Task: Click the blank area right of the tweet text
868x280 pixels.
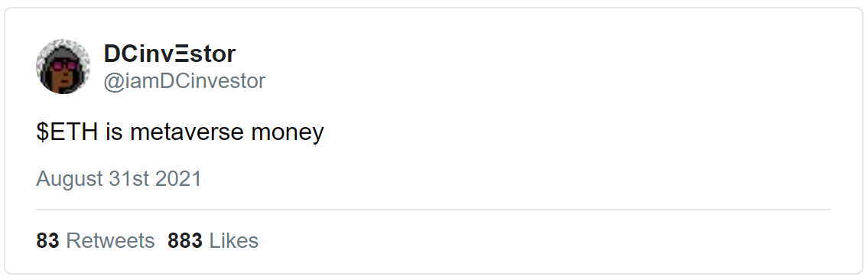Action: (576, 133)
